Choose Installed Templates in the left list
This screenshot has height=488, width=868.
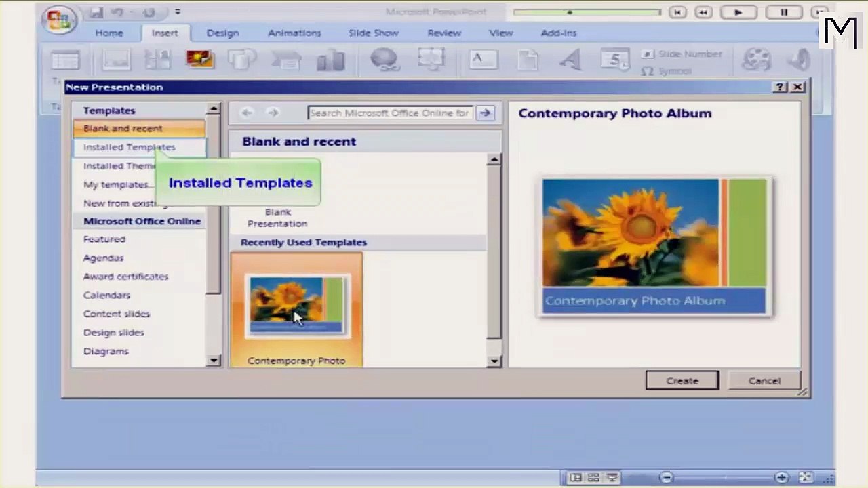(139, 147)
